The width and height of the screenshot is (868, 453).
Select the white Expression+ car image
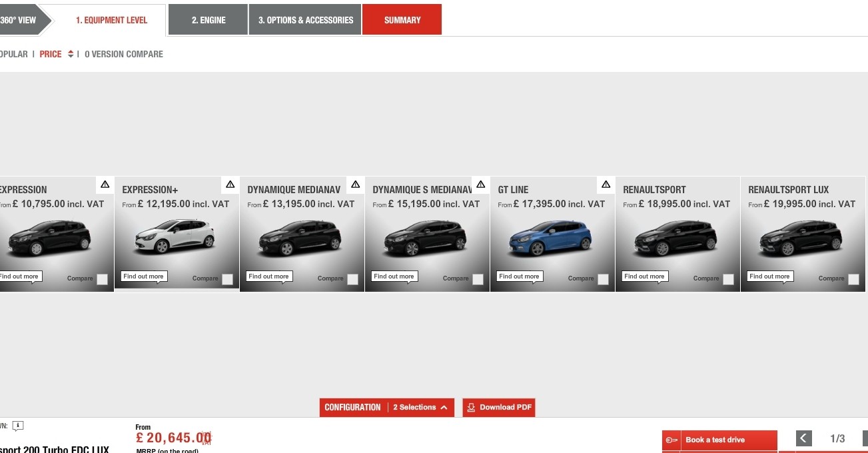tap(175, 237)
